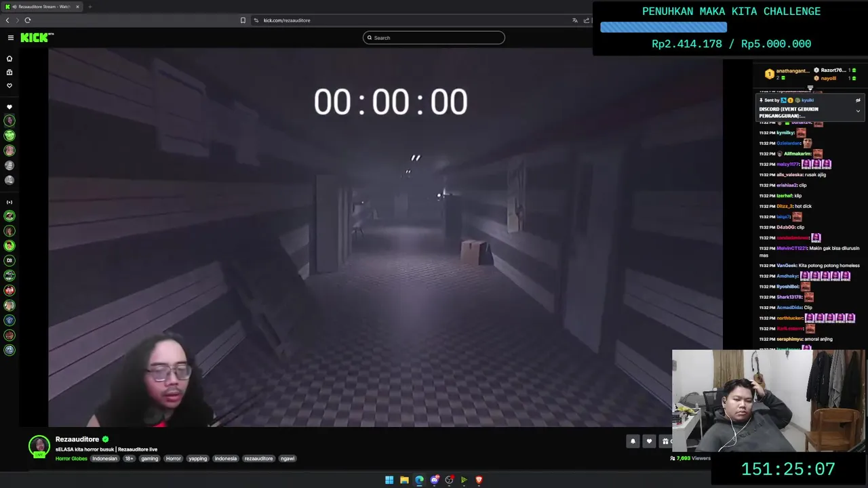
Task: Click the Kick logo
Action: (37, 37)
